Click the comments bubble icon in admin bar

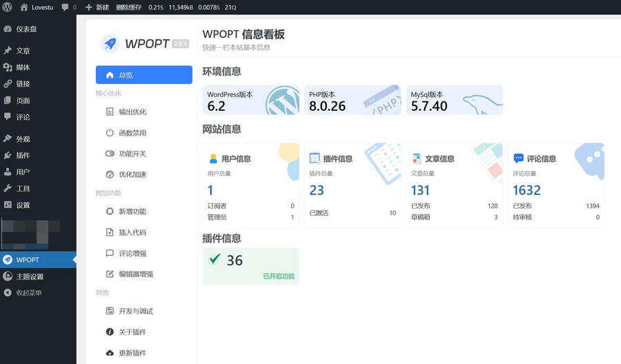pos(66,7)
